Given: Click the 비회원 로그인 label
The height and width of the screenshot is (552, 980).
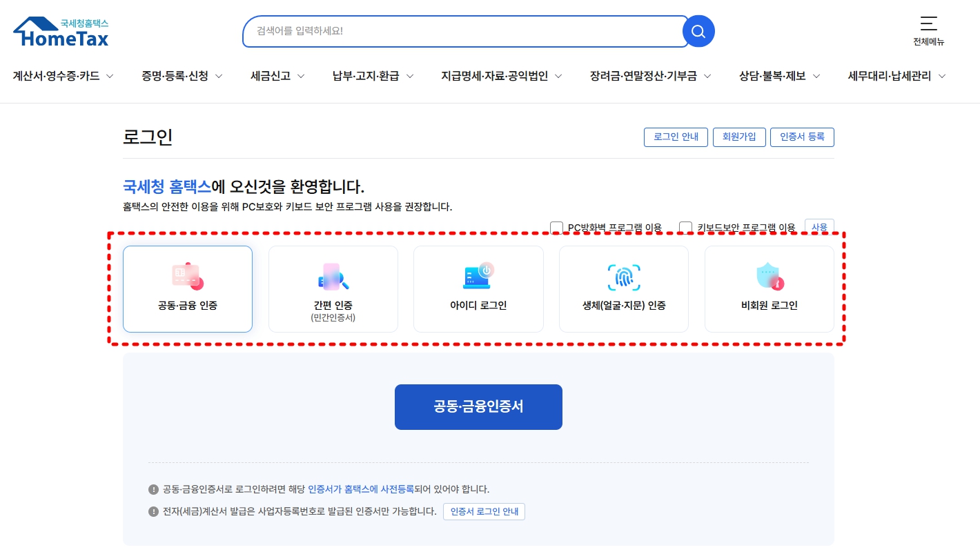Looking at the screenshot, I should (x=770, y=305).
